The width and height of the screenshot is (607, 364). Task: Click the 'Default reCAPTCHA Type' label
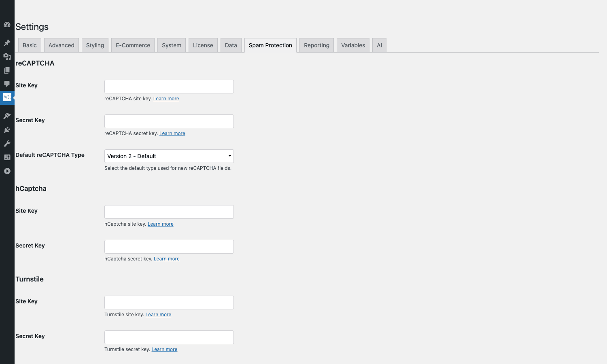coord(50,155)
